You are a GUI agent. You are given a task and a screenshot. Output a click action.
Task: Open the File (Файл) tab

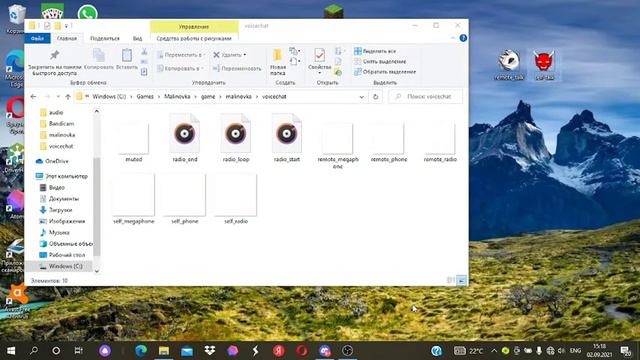(37, 38)
